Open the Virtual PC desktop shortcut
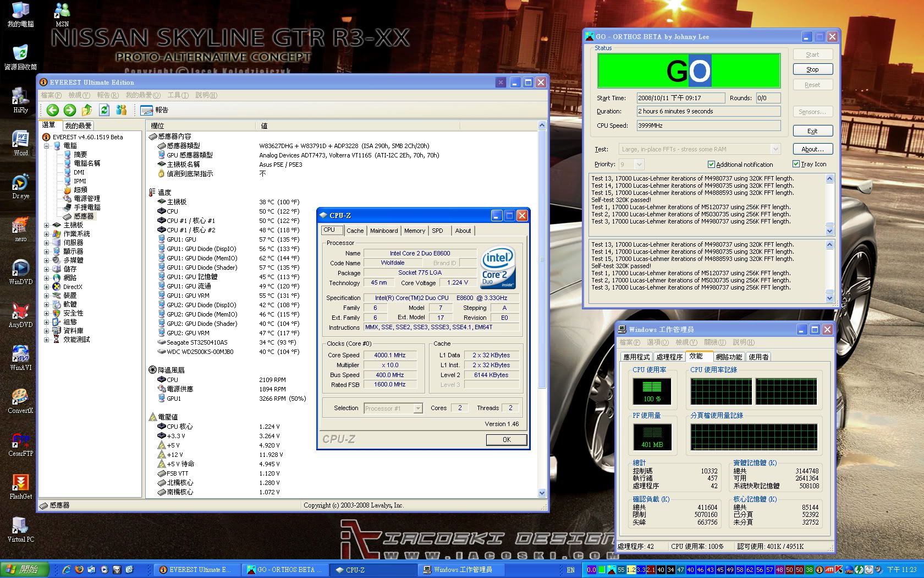Image resolution: width=924 pixels, height=578 pixels. point(20,530)
